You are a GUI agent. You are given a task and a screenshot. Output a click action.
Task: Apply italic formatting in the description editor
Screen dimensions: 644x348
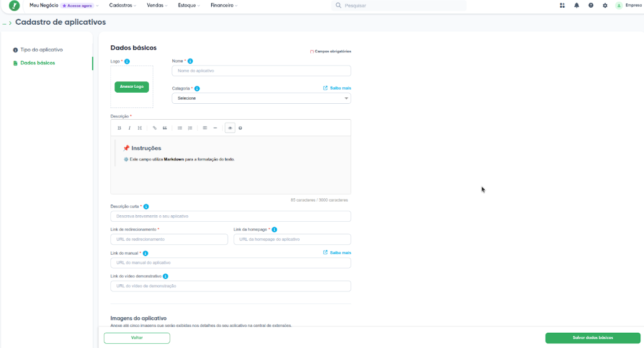pyautogui.click(x=129, y=128)
